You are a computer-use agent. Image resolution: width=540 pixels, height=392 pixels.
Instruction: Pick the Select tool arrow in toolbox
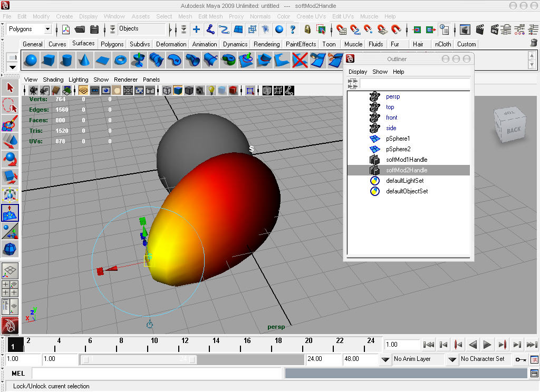tap(10, 88)
